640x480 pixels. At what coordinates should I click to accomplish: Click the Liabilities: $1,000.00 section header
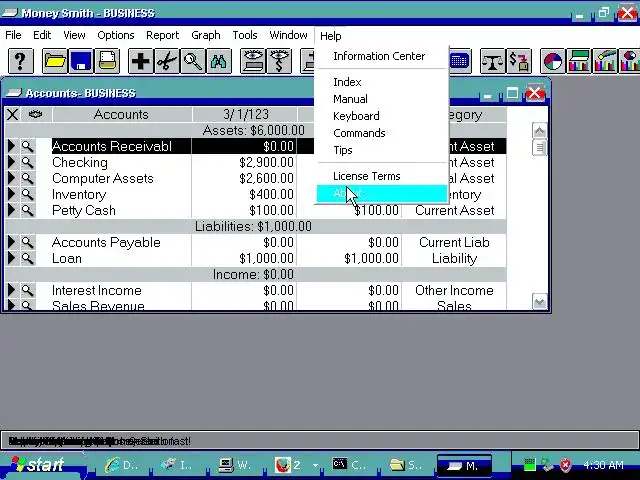(x=255, y=226)
